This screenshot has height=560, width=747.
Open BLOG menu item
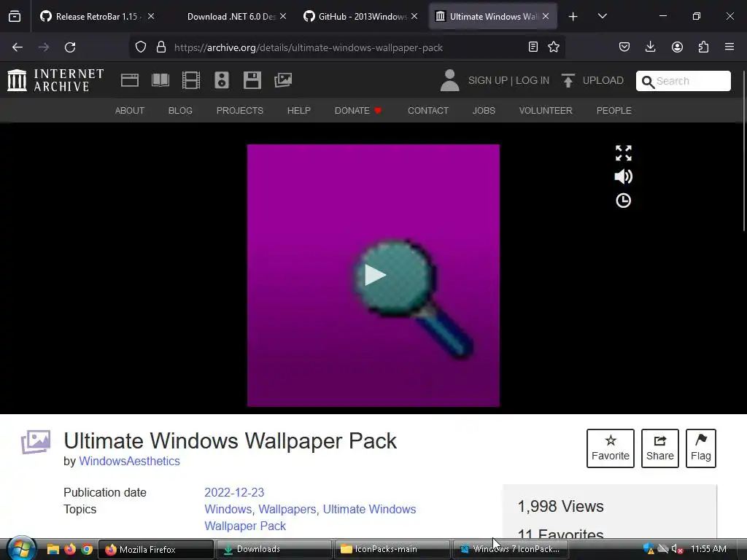tap(180, 111)
